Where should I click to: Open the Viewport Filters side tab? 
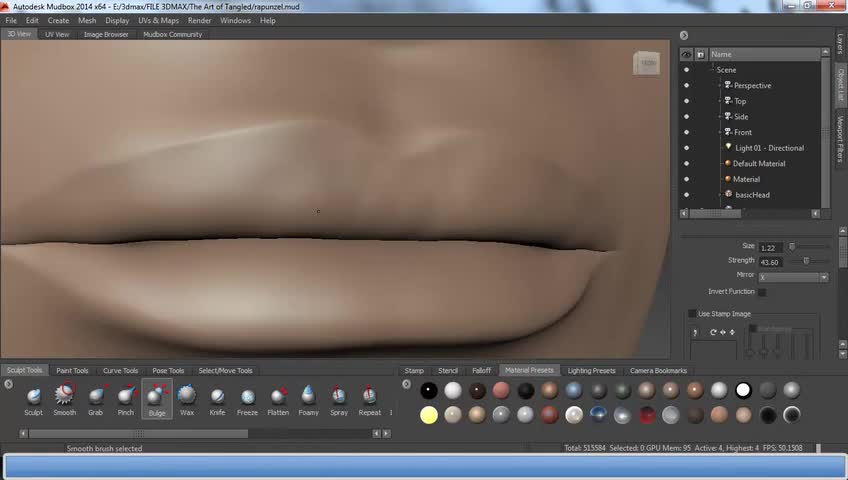tap(840, 139)
